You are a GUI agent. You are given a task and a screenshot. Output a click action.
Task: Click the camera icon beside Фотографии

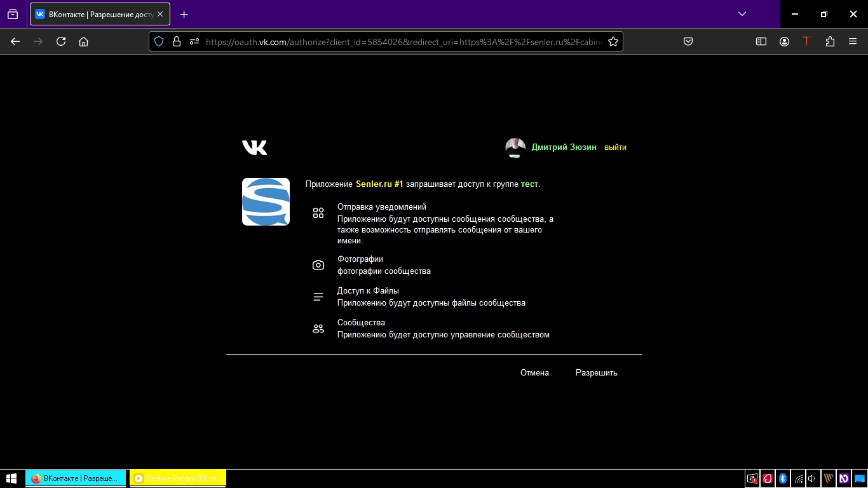pos(318,265)
